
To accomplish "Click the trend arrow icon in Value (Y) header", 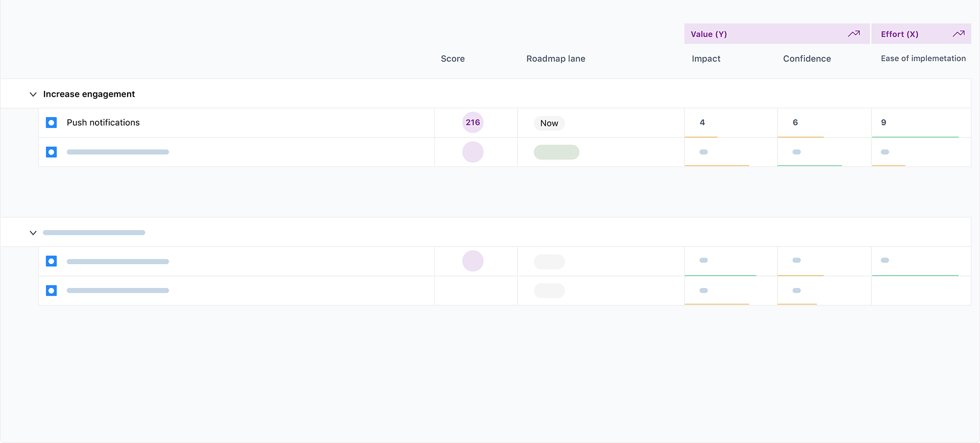I will tap(854, 34).
